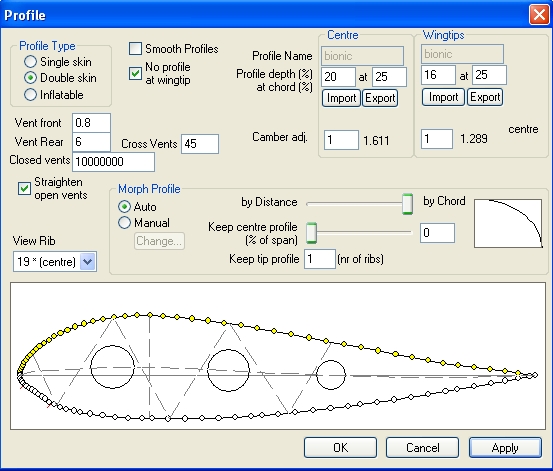
Task: Click the morph curve preview thumbnail
Action: 508,223
